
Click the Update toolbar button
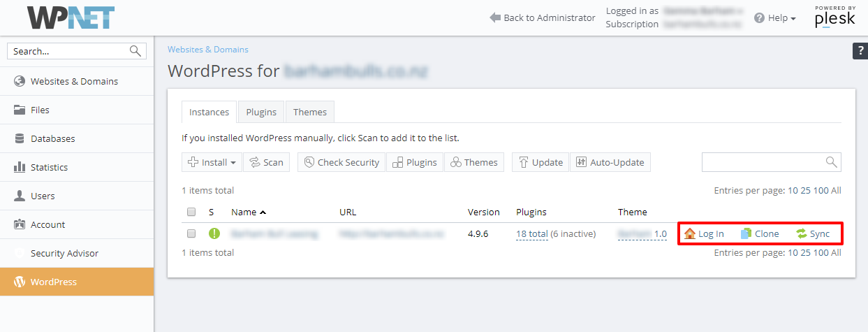[540, 162]
